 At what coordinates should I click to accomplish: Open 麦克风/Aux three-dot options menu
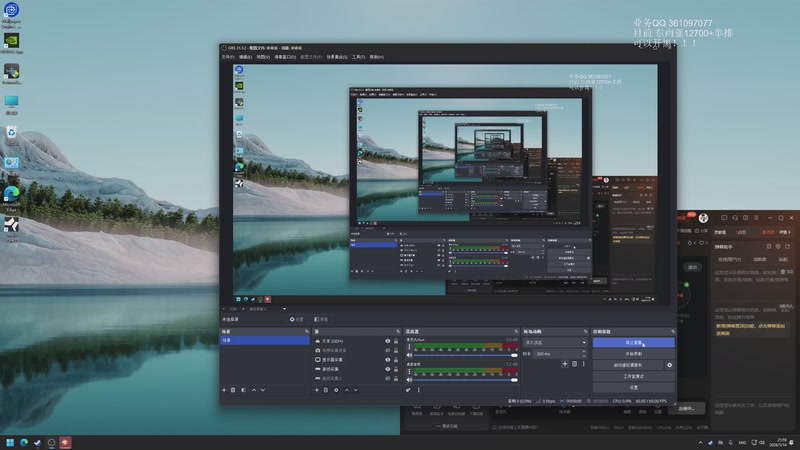coord(409,347)
